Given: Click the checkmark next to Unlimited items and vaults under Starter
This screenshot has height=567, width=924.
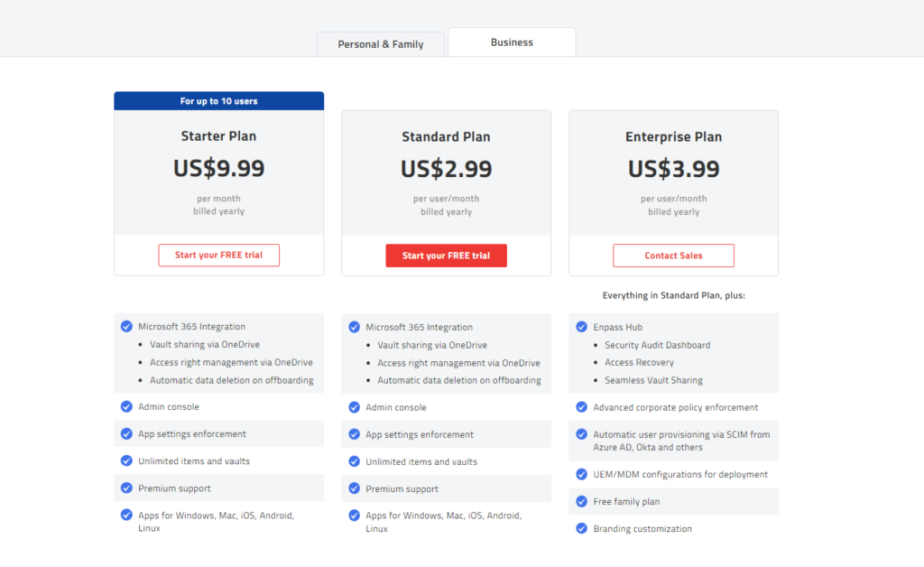Looking at the screenshot, I should coord(126,460).
